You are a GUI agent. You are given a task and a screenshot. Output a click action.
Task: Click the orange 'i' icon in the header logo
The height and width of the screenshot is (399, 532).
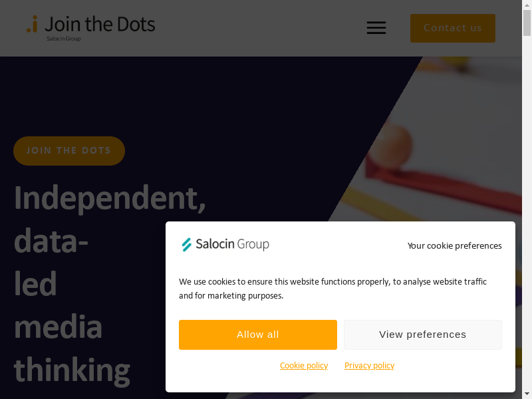[x=32, y=25]
